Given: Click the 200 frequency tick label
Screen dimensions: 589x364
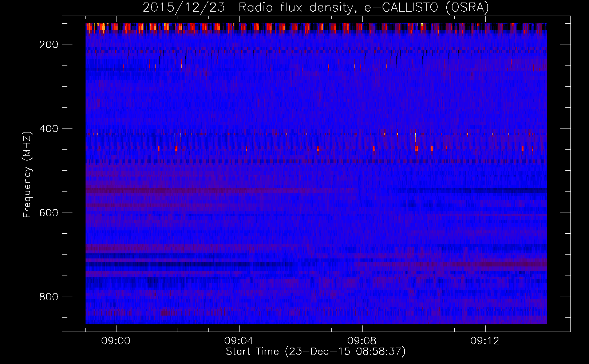Looking at the screenshot, I should 49,44.
